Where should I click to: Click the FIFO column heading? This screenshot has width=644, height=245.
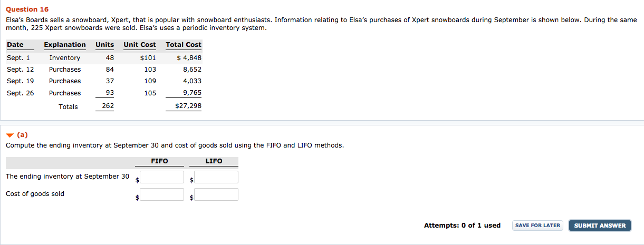coord(159,161)
